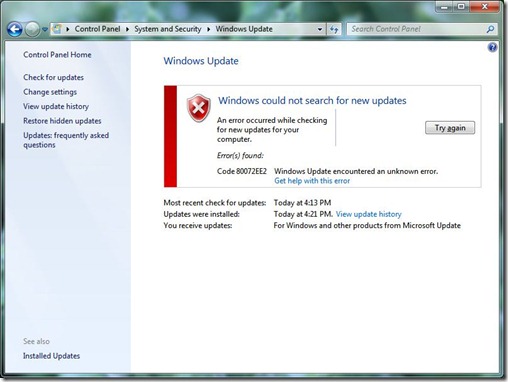
Task: Click the red error shield icon
Action: click(x=198, y=108)
